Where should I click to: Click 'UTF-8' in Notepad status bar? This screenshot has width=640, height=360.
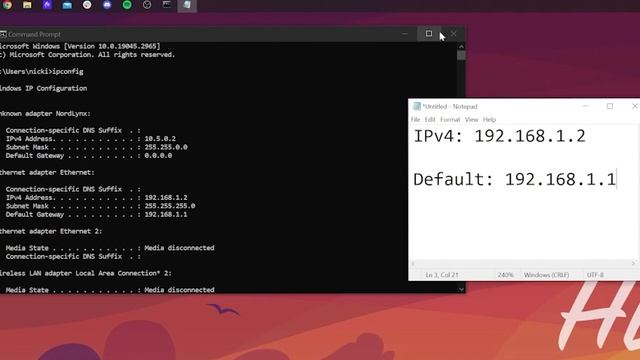(x=595, y=275)
